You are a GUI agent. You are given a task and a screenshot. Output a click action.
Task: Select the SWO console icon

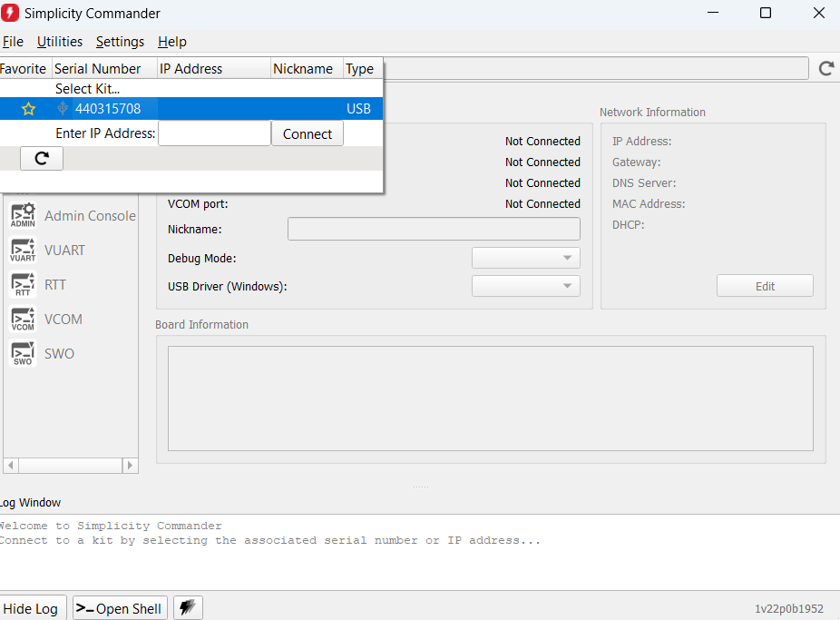coord(23,354)
